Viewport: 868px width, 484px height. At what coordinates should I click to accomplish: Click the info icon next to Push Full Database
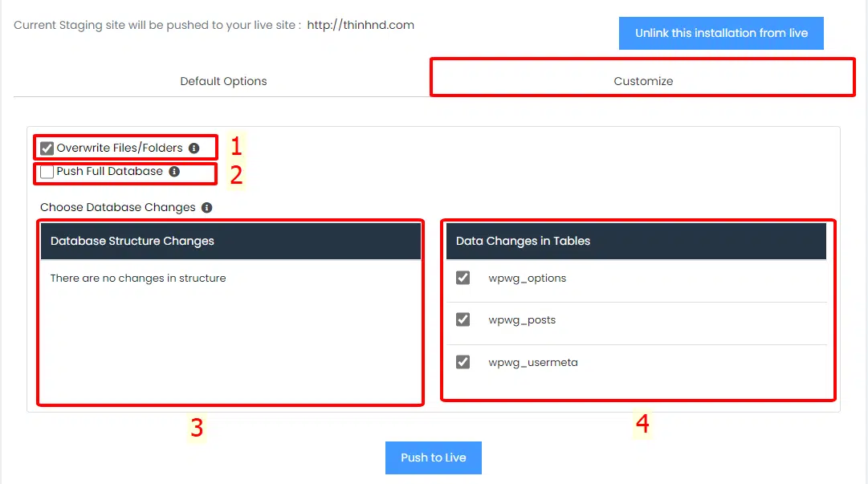(x=174, y=172)
